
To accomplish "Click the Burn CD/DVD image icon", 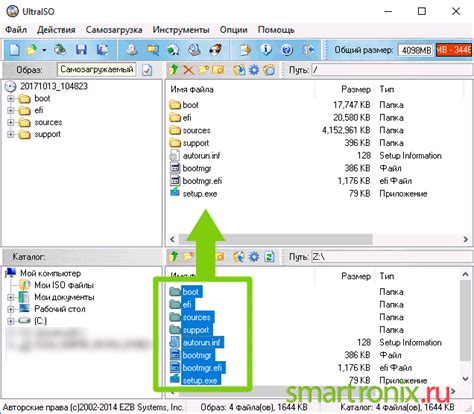I will pyautogui.click(x=215, y=50).
